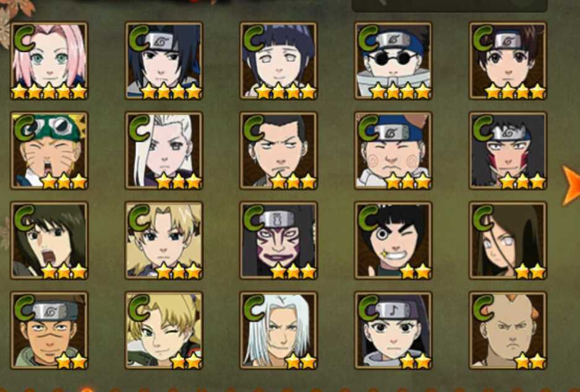Select the pink-haired five-star ninja portrait
The height and width of the screenshot is (392, 580).
point(49,61)
